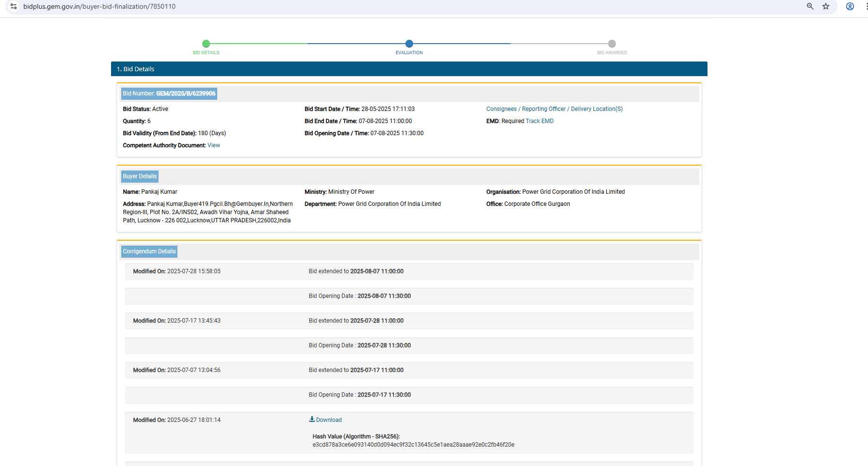Click the EVALUATION step label
868x466 pixels.
(409, 53)
